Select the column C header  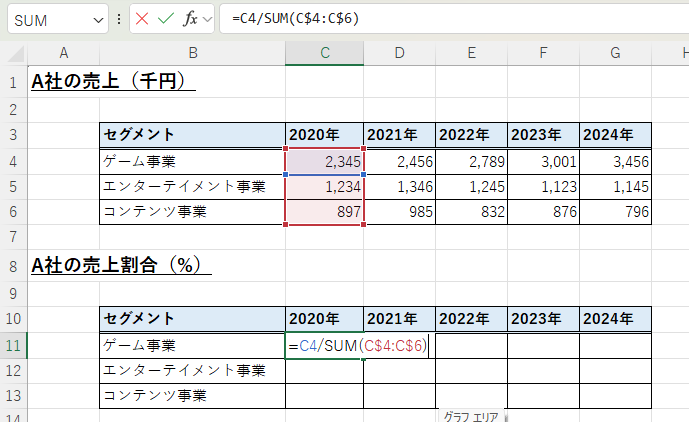[324, 53]
